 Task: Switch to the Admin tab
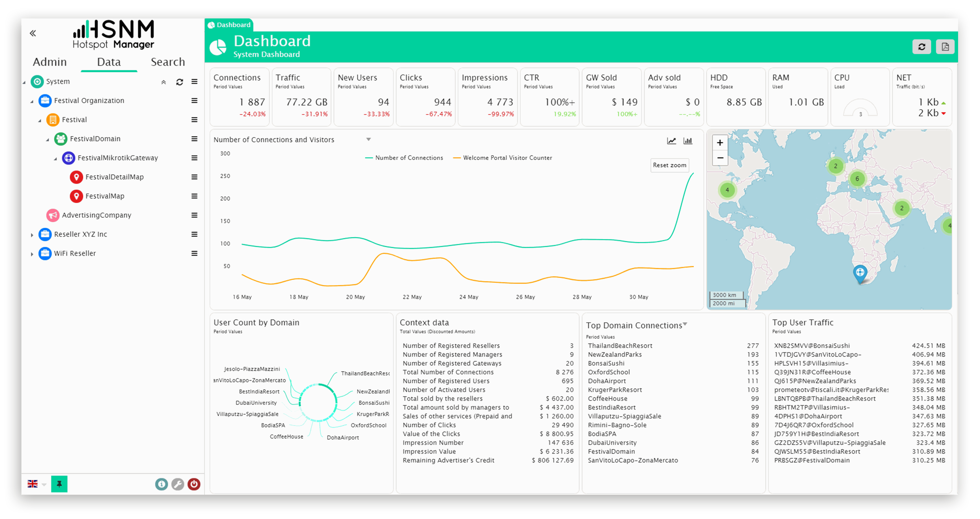pyautogui.click(x=50, y=62)
